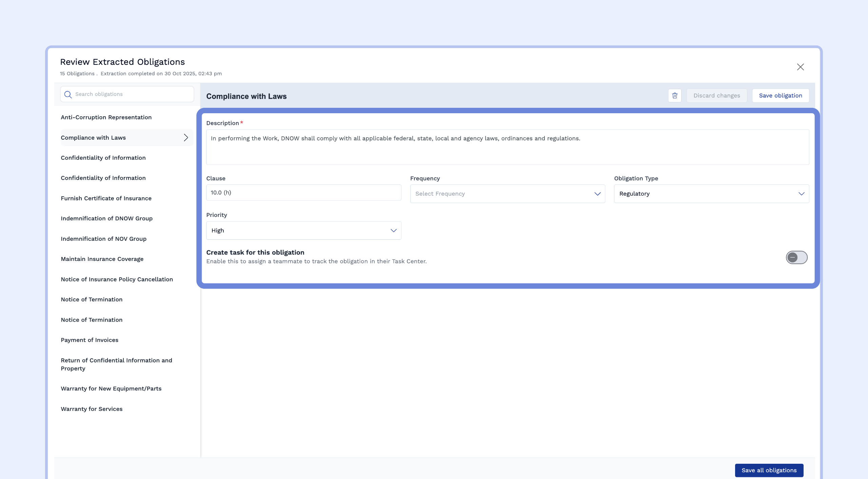The image size is (868, 479).
Task: Click into the Clause field
Action: coord(303,193)
